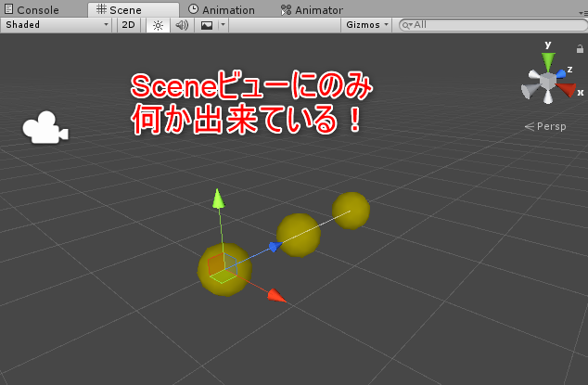This screenshot has height=385, width=588.
Task: Toggle the Persp projection label
Action: coord(545,126)
